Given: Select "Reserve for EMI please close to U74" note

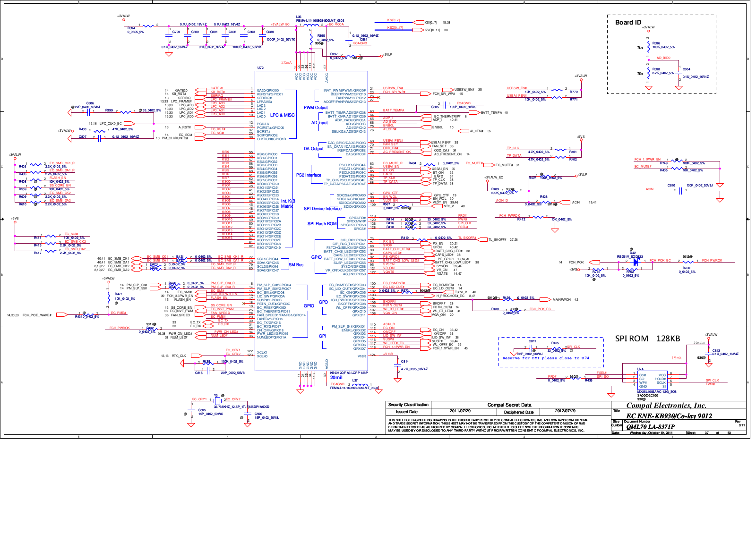Looking at the screenshot, I should click(546, 358).
